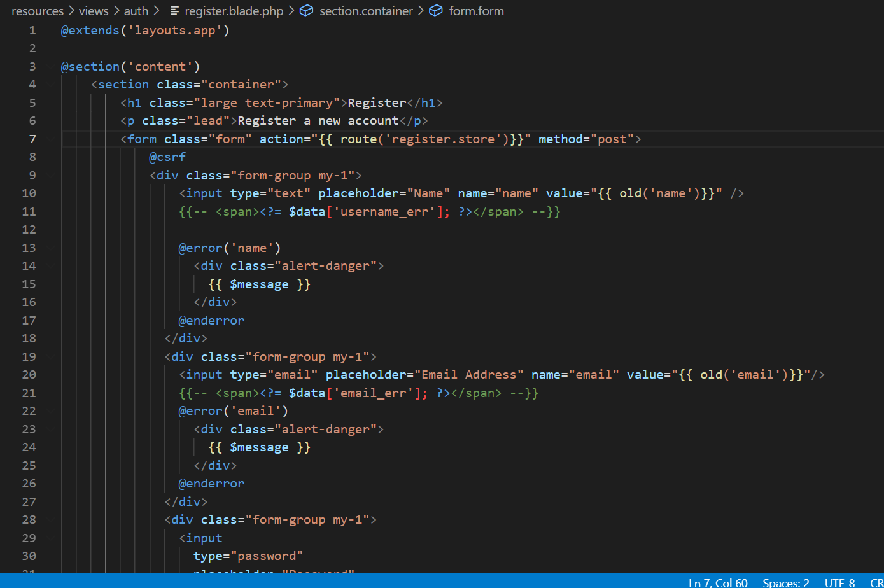Click resources in the breadcrumb bar

[38, 11]
